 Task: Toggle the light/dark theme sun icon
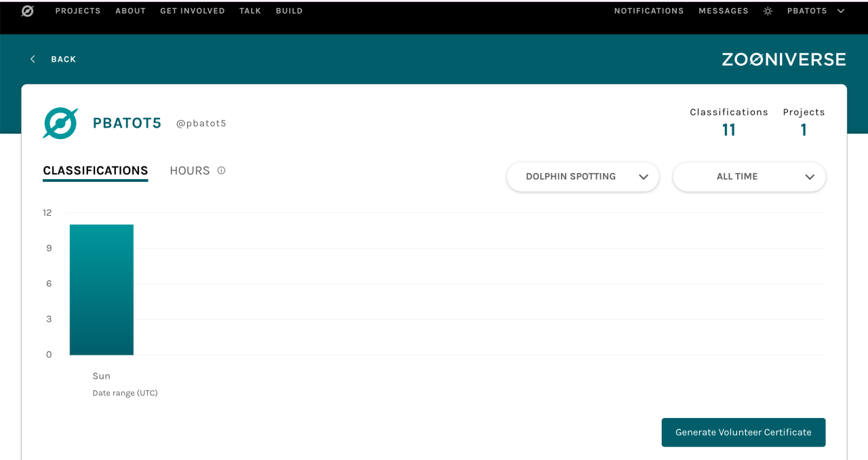[768, 11]
